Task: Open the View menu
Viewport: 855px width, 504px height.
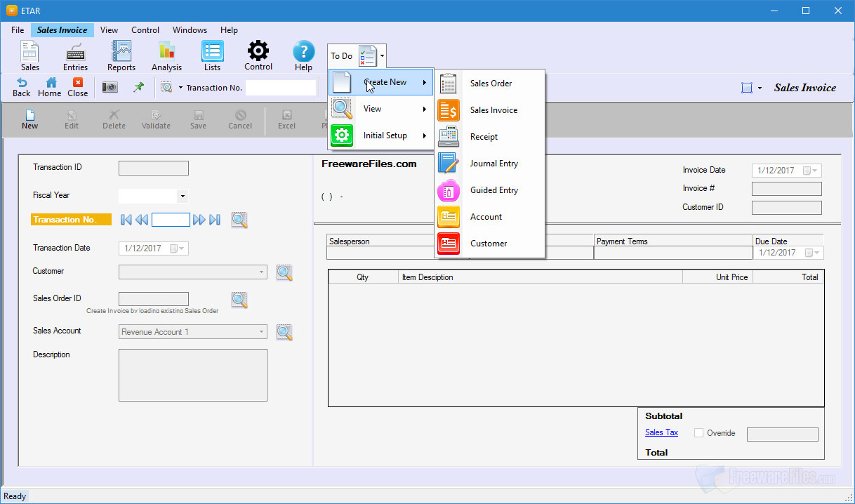Action: point(109,30)
